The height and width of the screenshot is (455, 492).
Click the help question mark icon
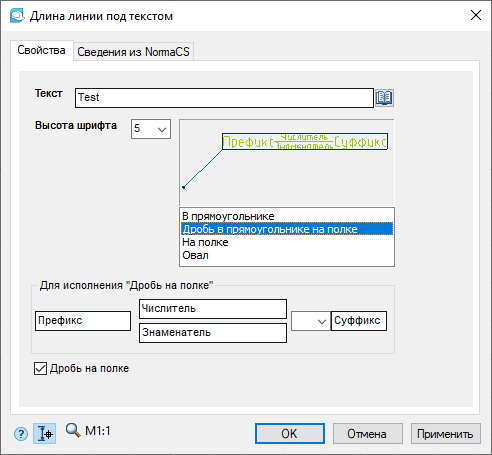click(21, 434)
